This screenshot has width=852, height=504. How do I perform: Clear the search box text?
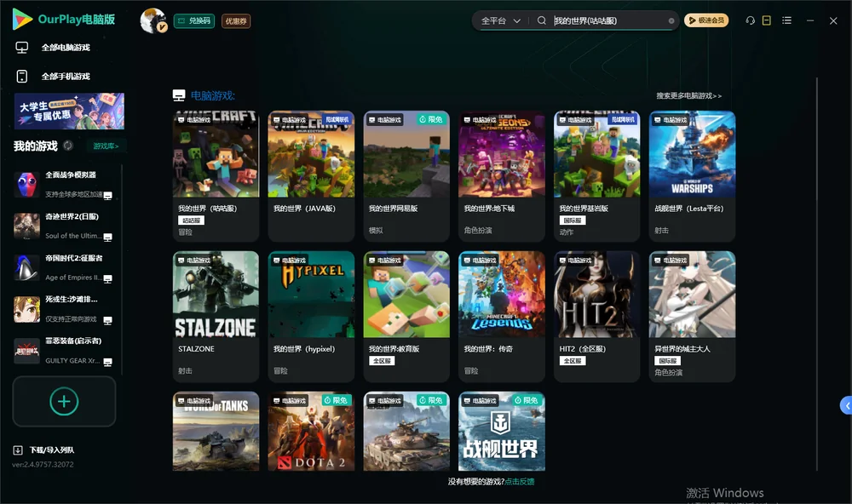[671, 21]
